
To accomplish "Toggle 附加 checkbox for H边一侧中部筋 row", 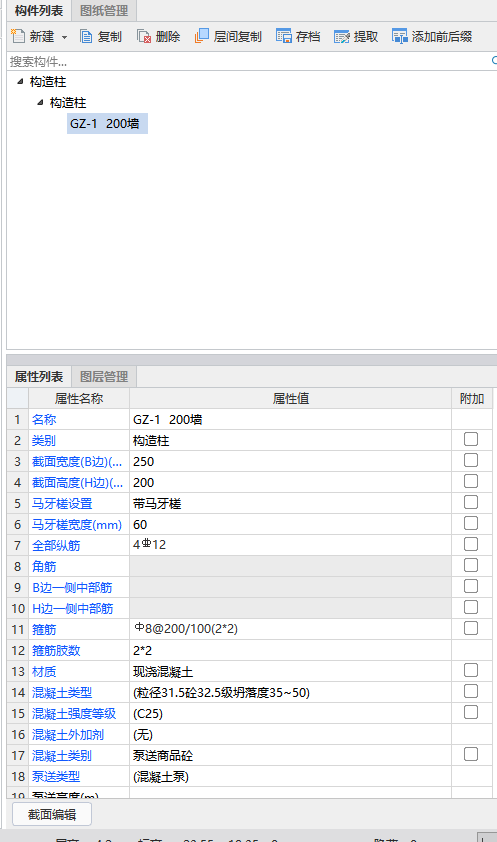I will (x=471, y=607).
